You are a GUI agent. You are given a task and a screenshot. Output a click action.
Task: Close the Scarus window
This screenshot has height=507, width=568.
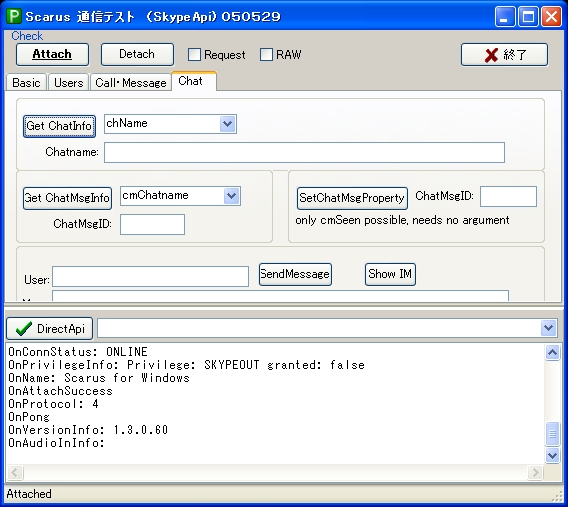(x=551, y=17)
